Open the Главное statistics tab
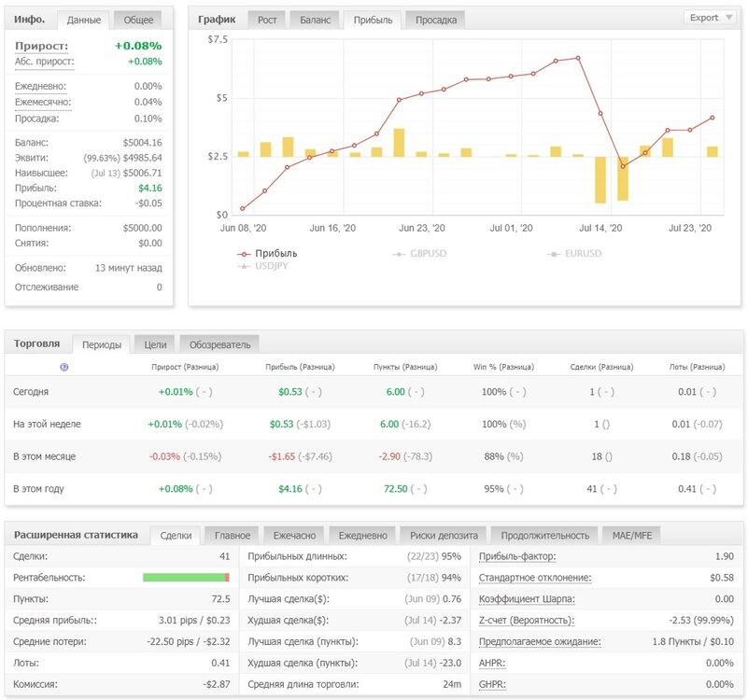Image resolution: width=748 pixels, height=700 pixels. [x=232, y=536]
